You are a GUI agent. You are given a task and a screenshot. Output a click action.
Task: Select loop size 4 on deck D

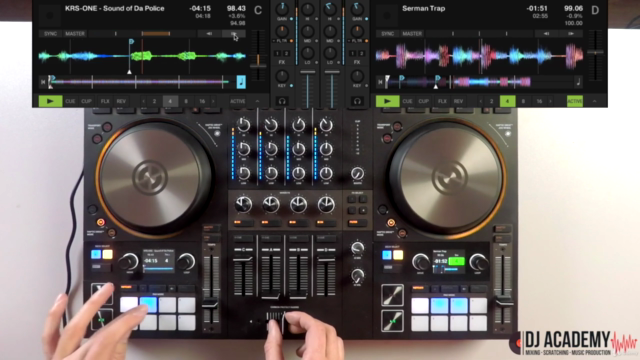(507, 101)
